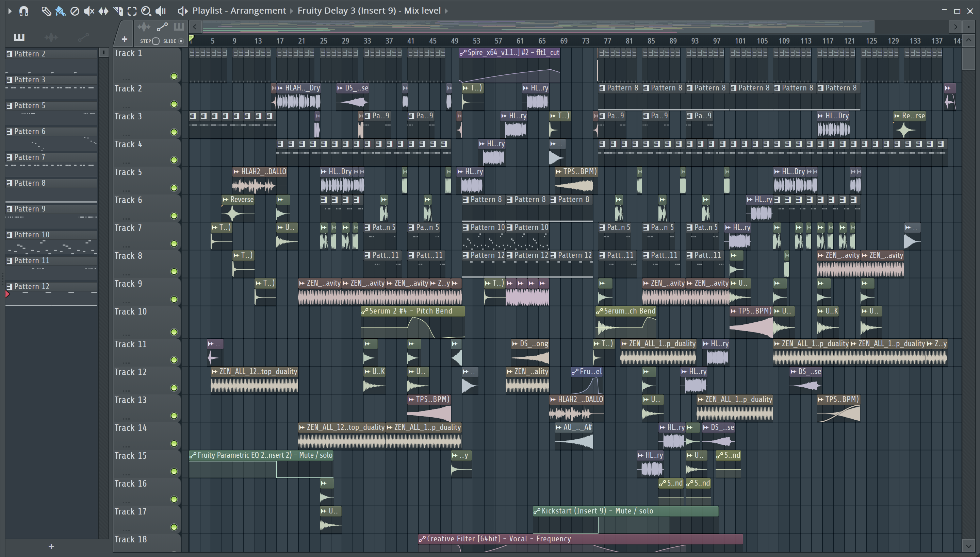Select Track 11 header

[x=147, y=352]
